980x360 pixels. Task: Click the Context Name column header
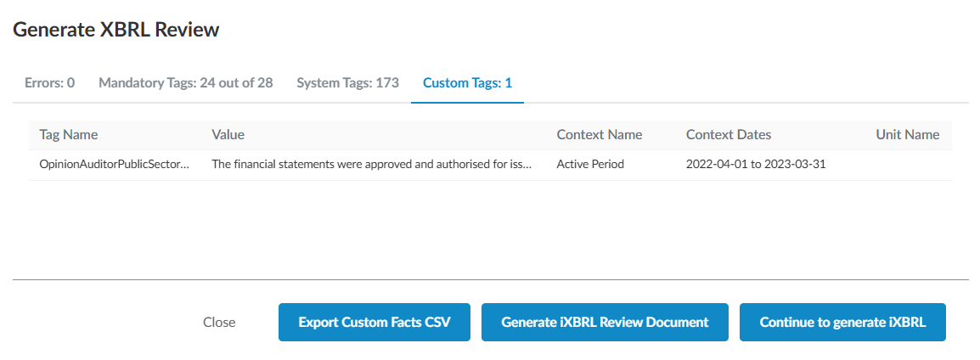599,135
